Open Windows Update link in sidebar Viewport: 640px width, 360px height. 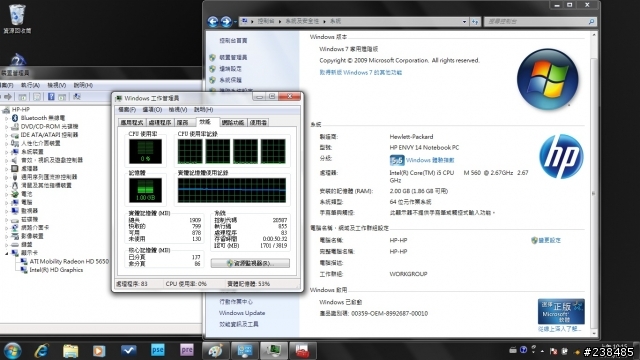click(x=242, y=313)
